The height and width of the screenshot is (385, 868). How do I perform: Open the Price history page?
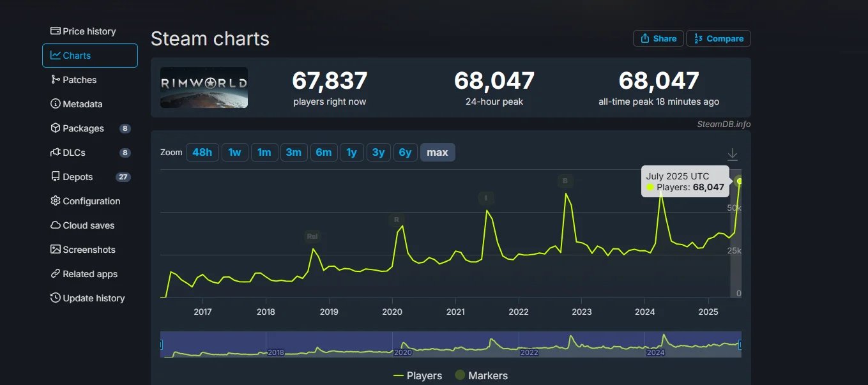click(x=83, y=31)
